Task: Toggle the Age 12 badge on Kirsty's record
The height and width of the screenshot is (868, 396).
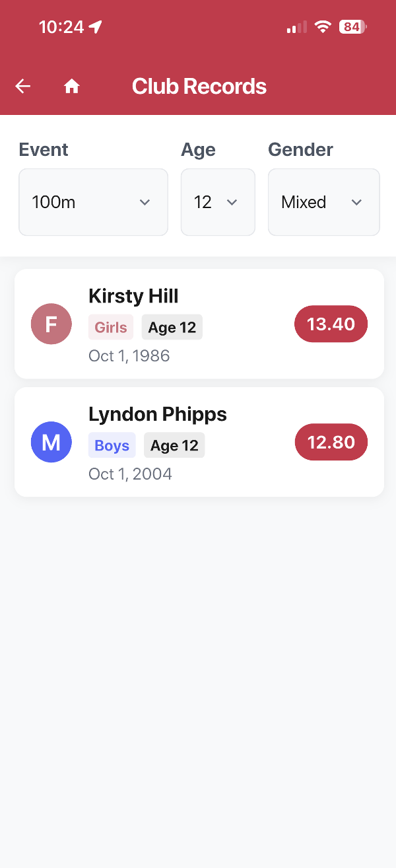Action: (172, 327)
